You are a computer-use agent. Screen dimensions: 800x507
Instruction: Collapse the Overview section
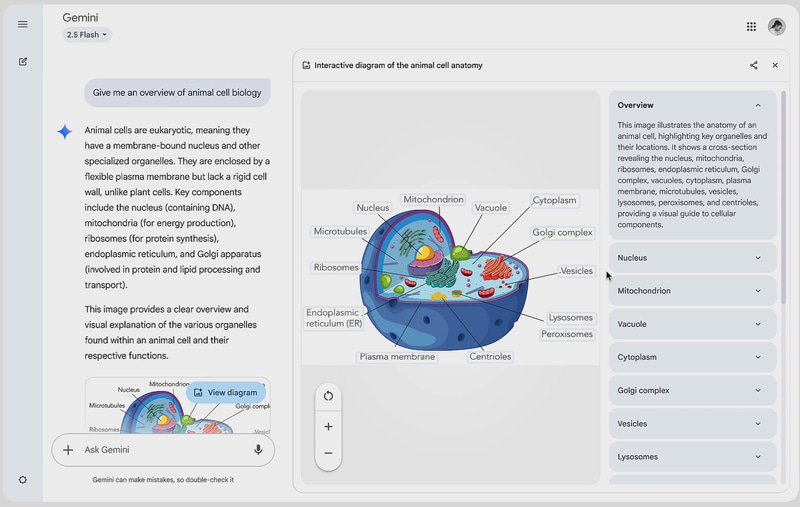click(x=758, y=105)
